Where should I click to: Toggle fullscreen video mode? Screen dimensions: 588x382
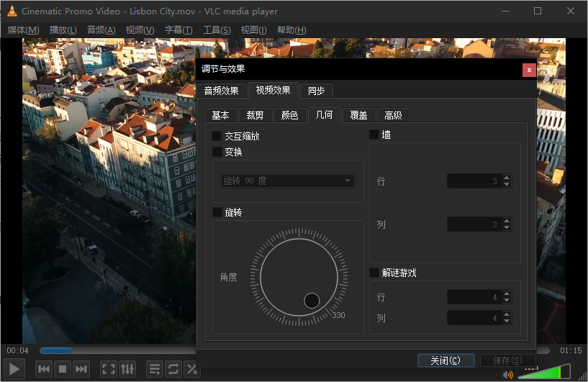(x=109, y=369)
